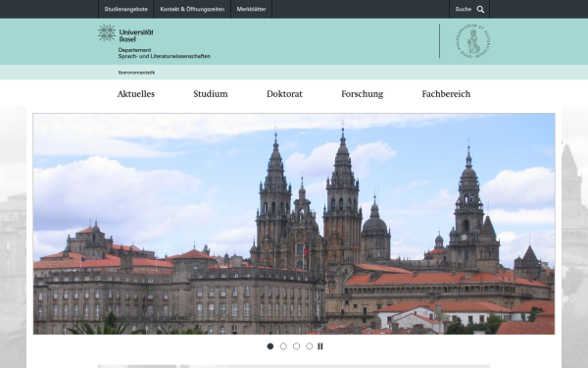
Task: Click the Iberoromanistik breadcrumb
Action: (x=136, y=73)
